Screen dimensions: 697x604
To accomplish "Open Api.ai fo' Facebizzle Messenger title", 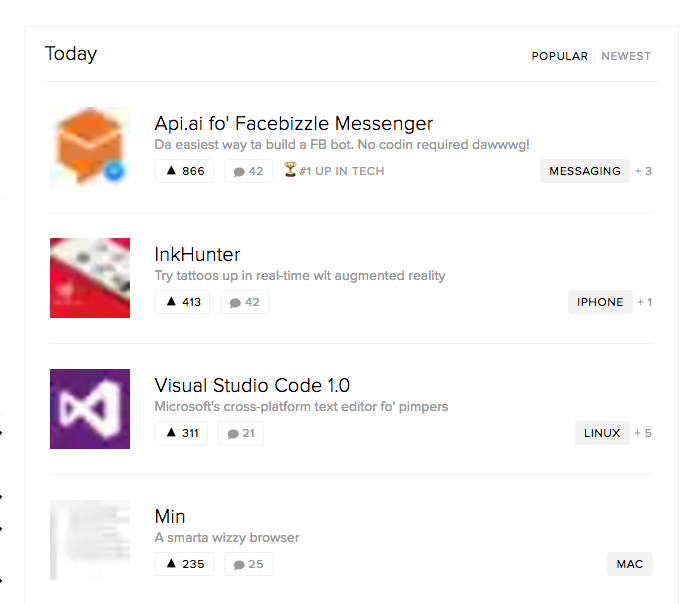I will click(293, 124).
